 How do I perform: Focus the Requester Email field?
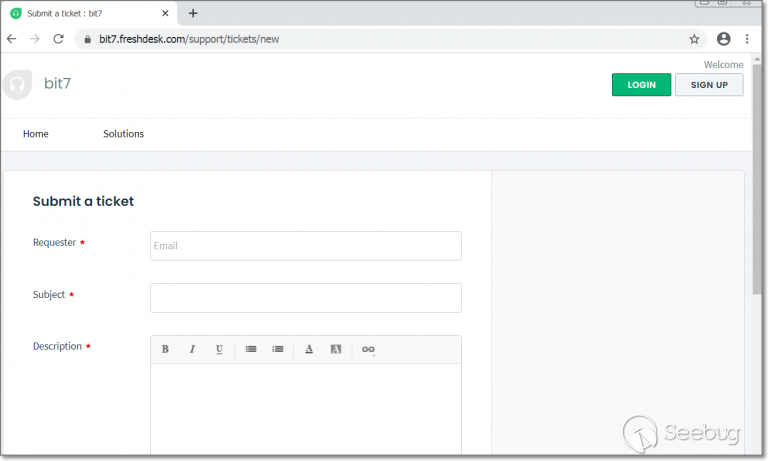(306, 246)
